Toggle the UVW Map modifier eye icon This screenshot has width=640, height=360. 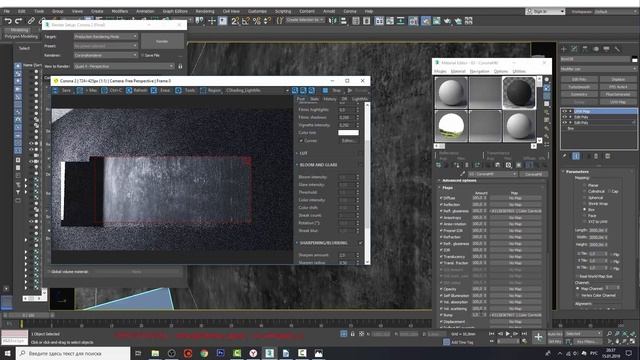[x=564, y=111]
